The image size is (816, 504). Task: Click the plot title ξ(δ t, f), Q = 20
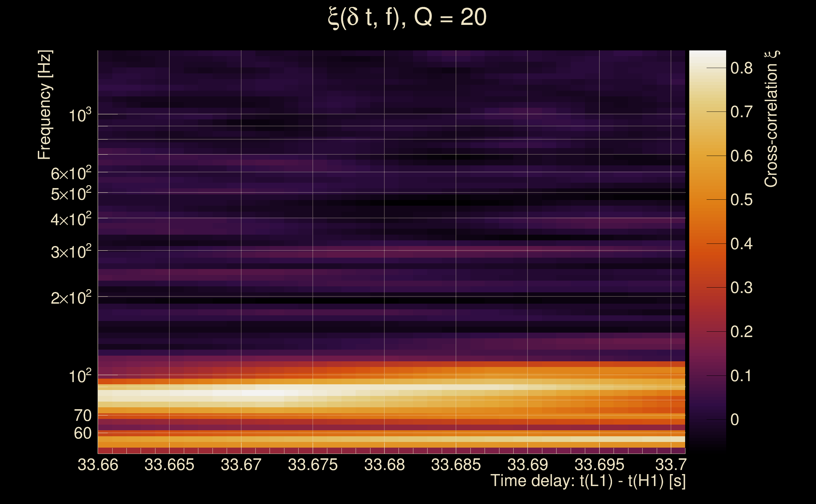[407, 17]
